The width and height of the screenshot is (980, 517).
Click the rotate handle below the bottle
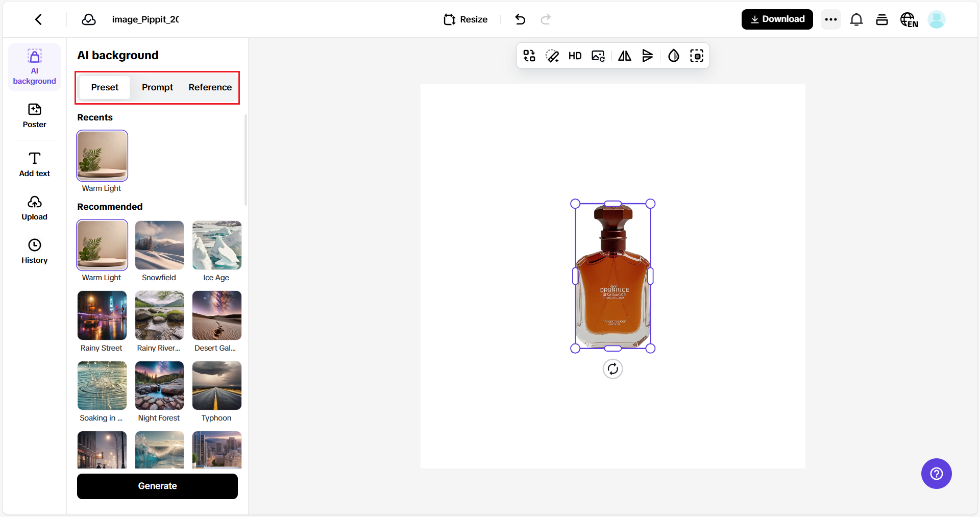[x=613, y=369]
